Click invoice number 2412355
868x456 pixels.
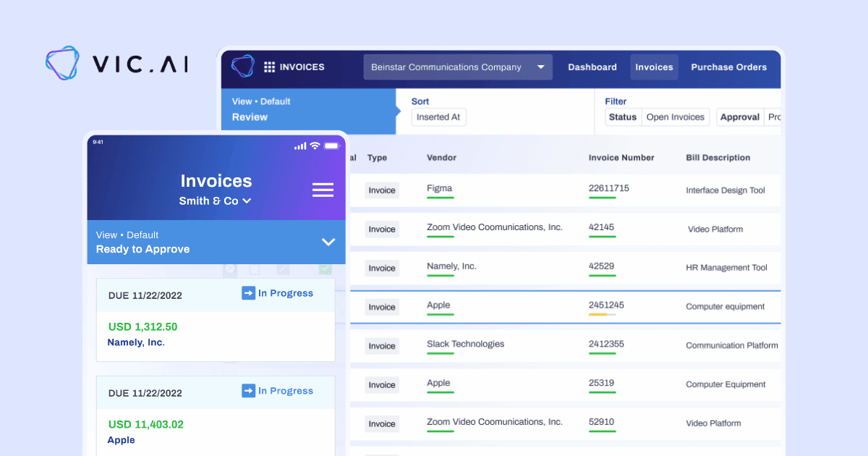(607, 344)
